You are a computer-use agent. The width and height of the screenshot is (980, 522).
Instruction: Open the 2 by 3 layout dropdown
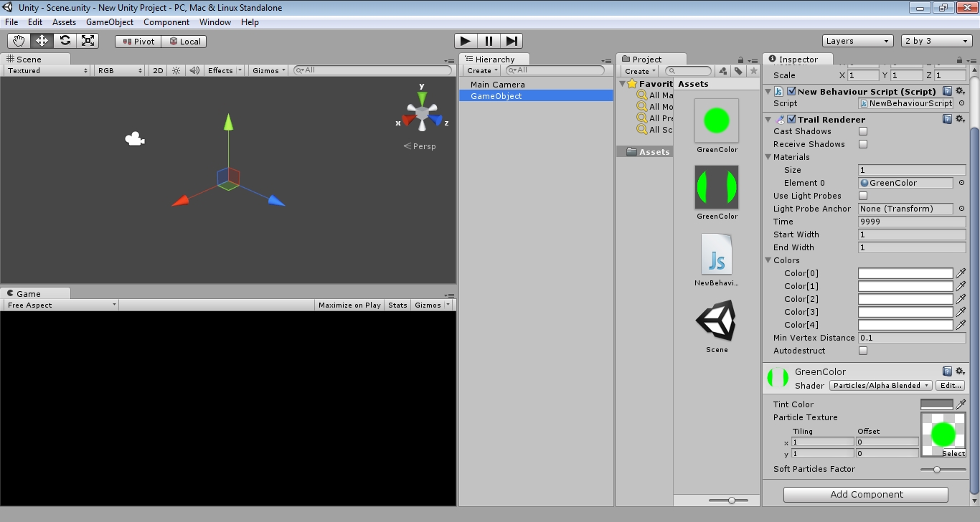[x=936, y=41]
